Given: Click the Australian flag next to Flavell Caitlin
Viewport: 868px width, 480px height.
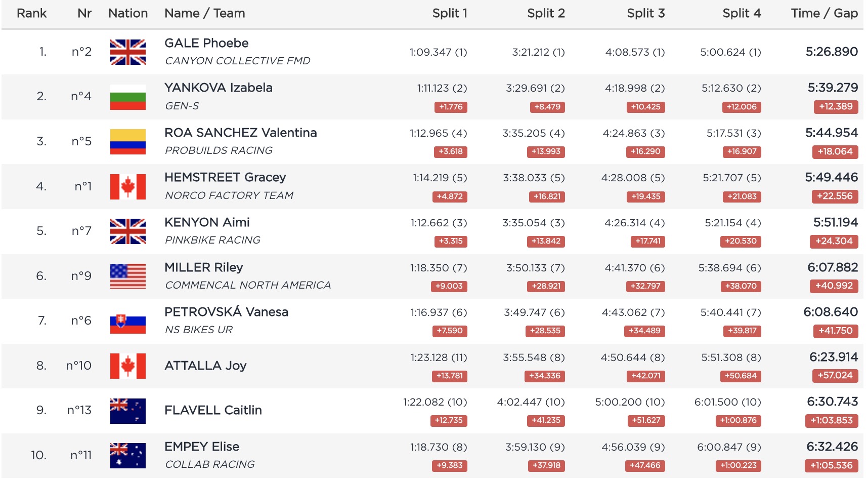Looking at the screenshot, I should click(127, 411).
